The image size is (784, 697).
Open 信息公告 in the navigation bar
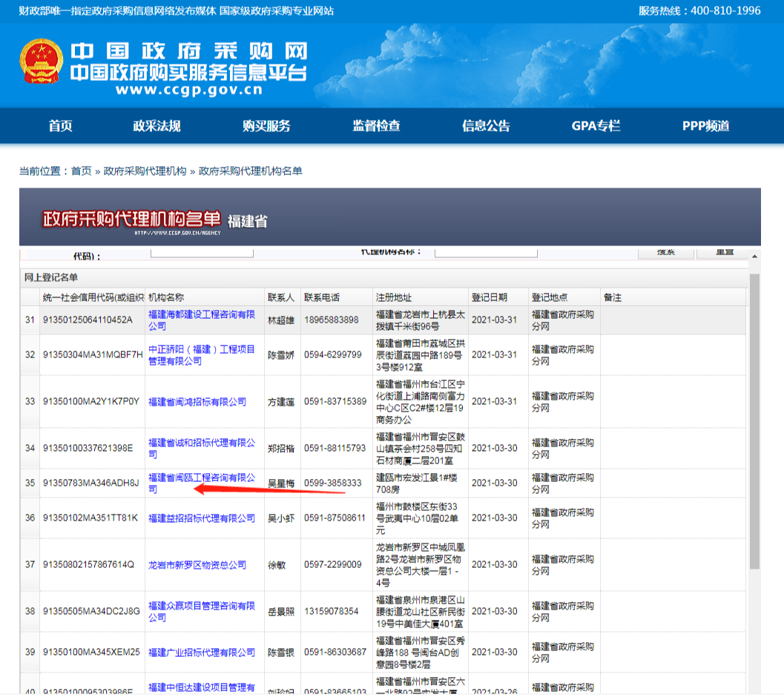[486, 126]
